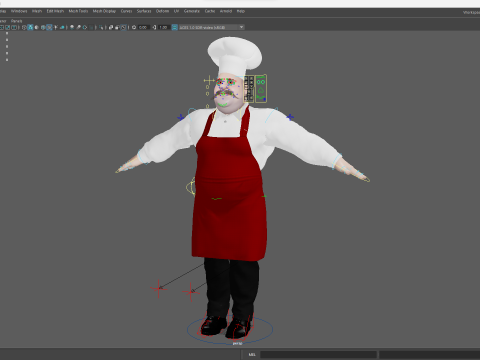Image resolution: width=480 pixels, height=360 pixels.
Task: Select the yellow belly side control curve
Action: point(191,187)
